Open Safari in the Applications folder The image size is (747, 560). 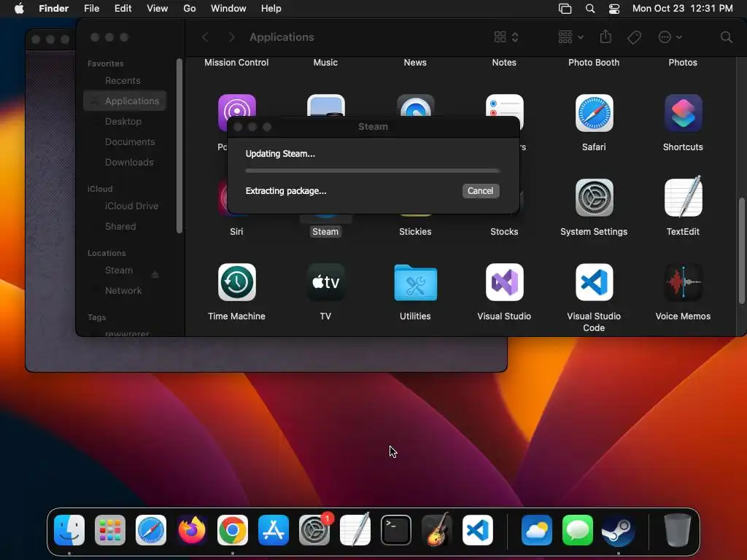(x=594, y=113)
